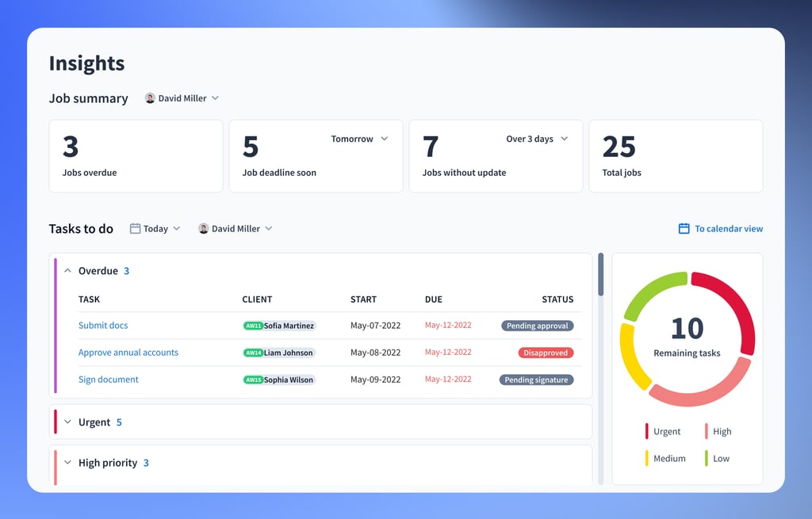Click the AW15 client badge
This screenshot has width=812, height=519.
tap(253, 380)
